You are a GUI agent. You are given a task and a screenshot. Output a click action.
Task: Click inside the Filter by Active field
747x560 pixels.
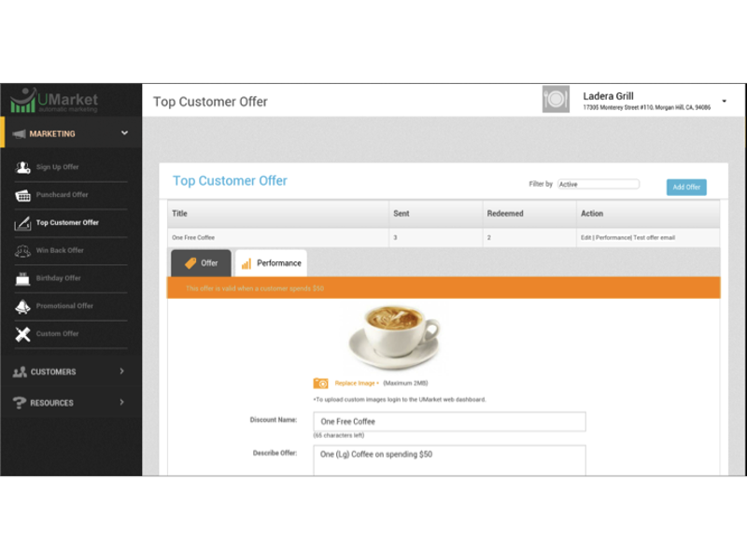coord(598,184)
